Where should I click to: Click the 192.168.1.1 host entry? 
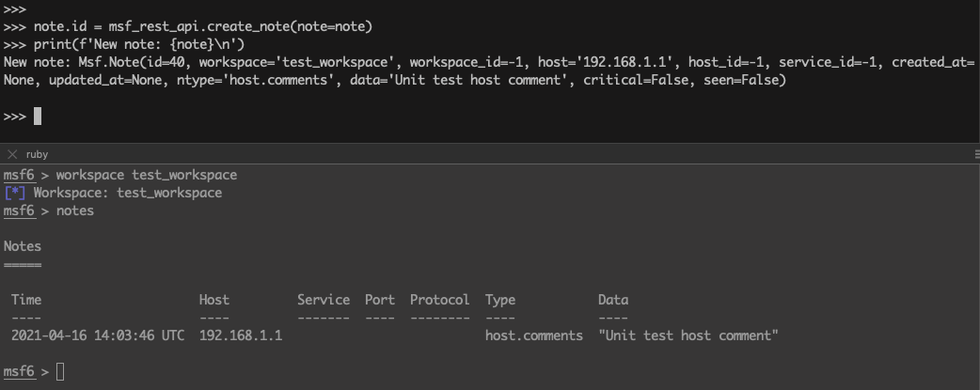click(241, 335)
